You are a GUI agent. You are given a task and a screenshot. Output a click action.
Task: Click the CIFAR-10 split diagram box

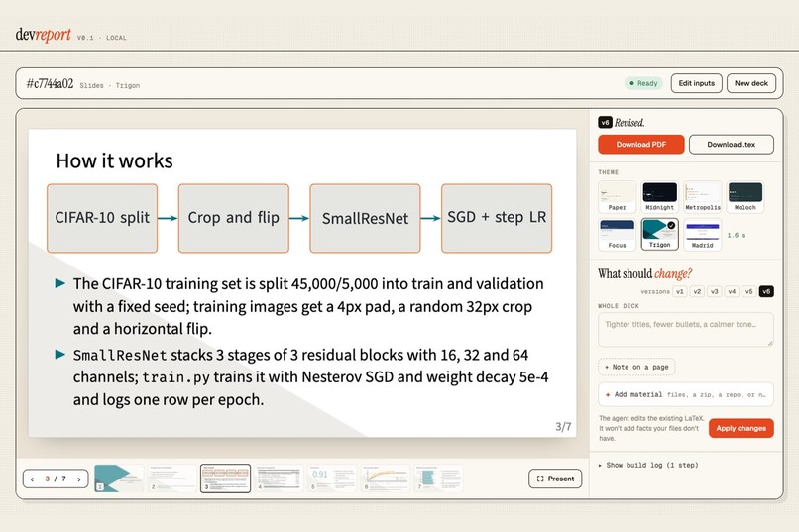click(102, 218)
